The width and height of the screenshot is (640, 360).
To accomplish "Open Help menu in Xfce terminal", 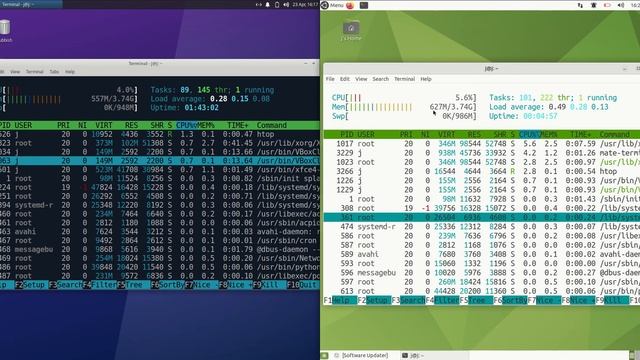I will [70, 71].
